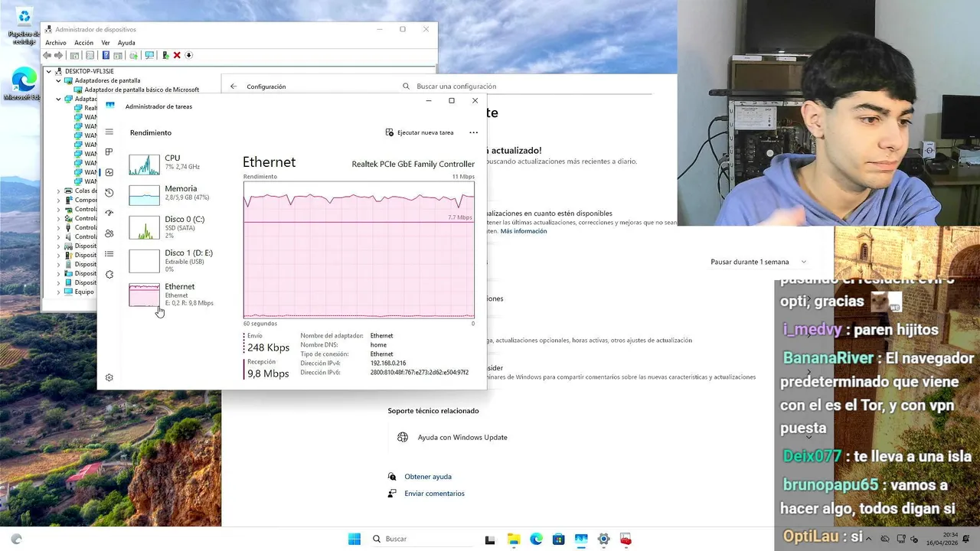Expand Equipo node in Device Manager

[x=58, y=292]
